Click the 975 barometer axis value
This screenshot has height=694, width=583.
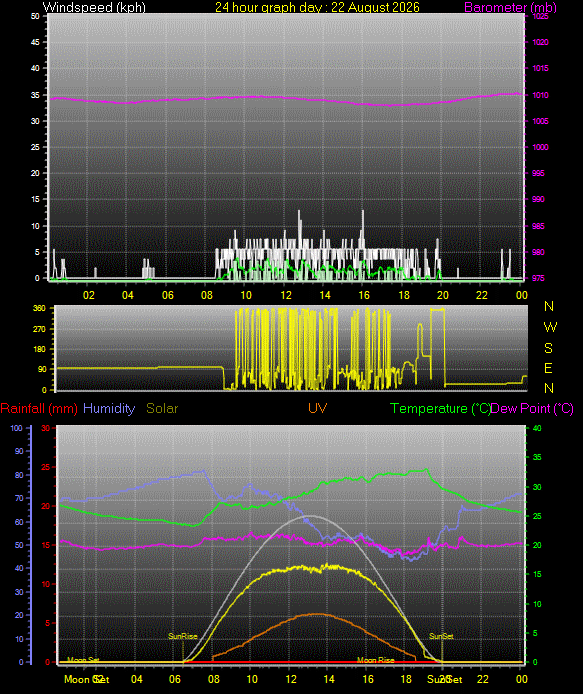point(538,278)
